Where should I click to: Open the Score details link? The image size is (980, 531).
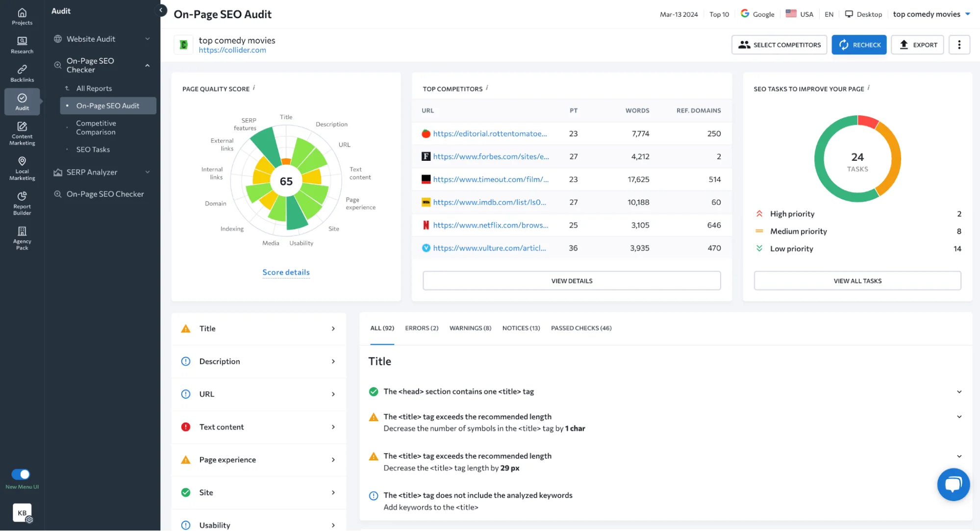point(286,272)
